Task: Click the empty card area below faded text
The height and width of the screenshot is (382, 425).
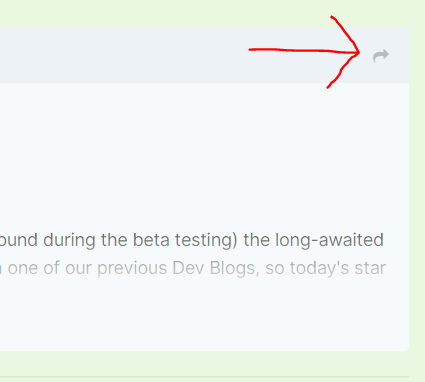Action: coord(204,315)
